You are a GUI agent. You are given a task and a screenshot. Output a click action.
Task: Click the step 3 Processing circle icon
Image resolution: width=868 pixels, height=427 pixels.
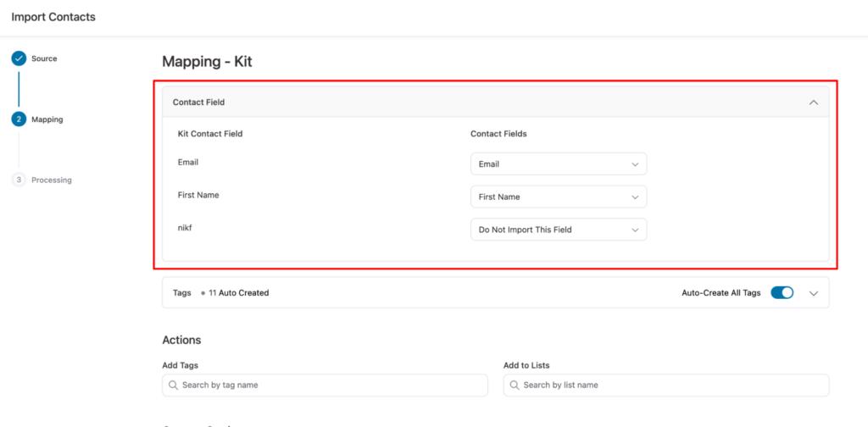coord(19,180)
